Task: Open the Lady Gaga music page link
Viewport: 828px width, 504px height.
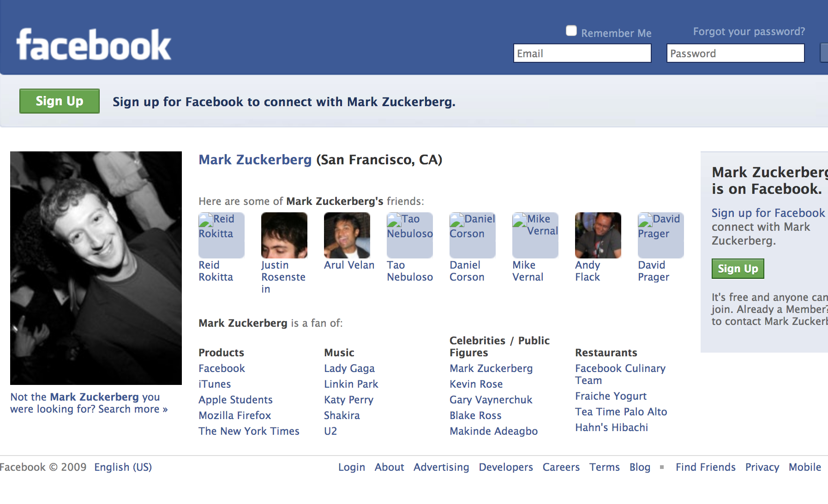Action: click(x=349, y=368)
